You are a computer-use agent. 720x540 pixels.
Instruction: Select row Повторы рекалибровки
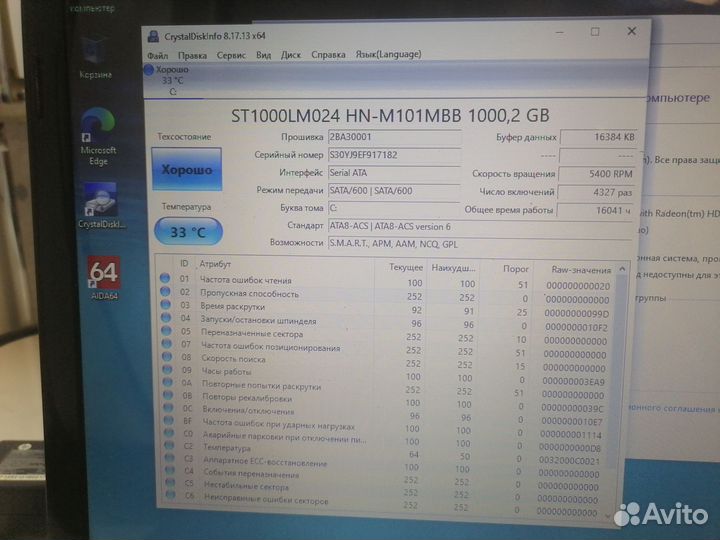(386, 402)
